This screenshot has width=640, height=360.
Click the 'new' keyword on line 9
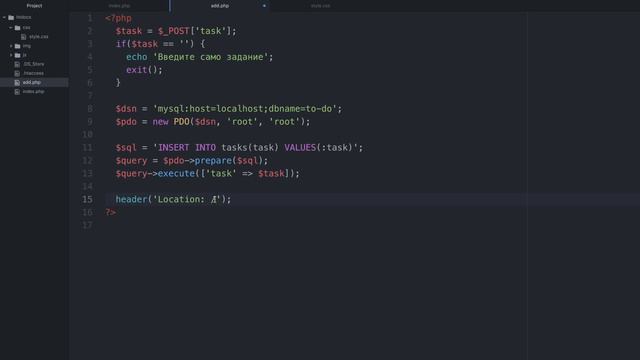click(160, 122)
